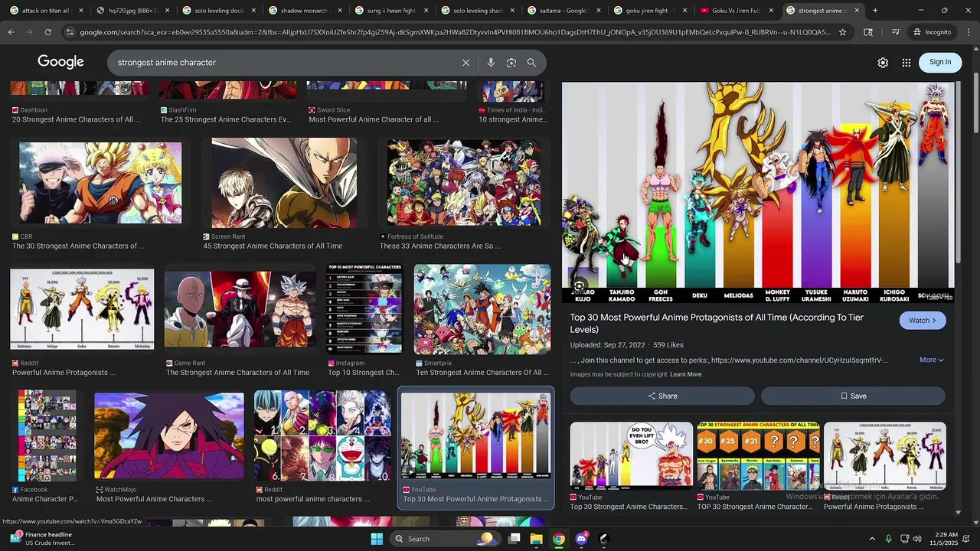Open the Game Rant strongest characters thumbnail
This screenshot has width=980, height=551.
tap(240, 309)
